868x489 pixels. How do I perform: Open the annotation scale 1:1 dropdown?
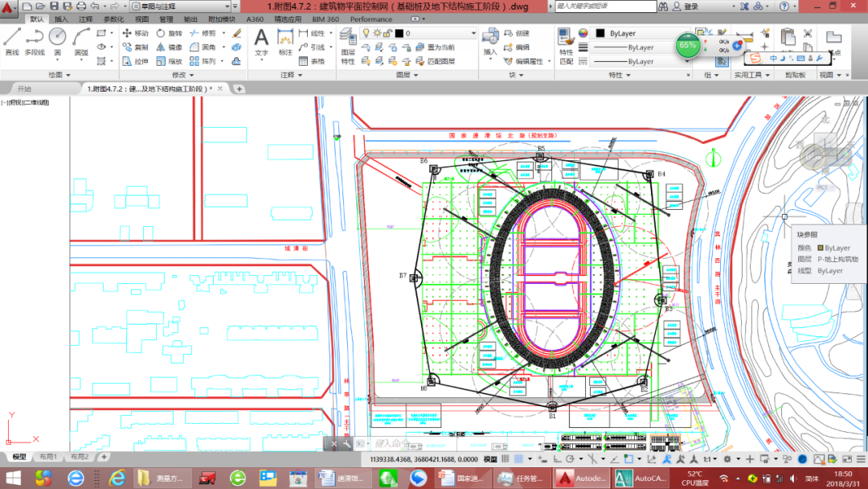pos(710,458)
